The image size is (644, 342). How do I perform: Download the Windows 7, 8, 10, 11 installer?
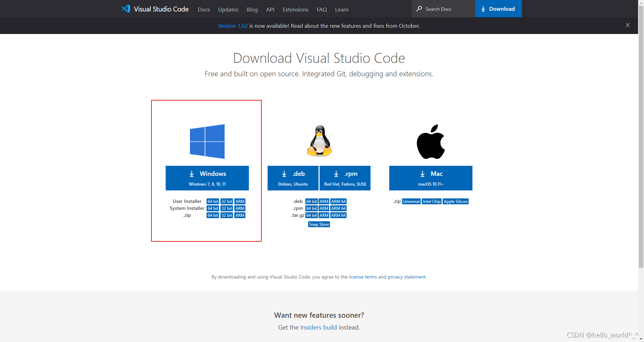[x=207, y=178]
